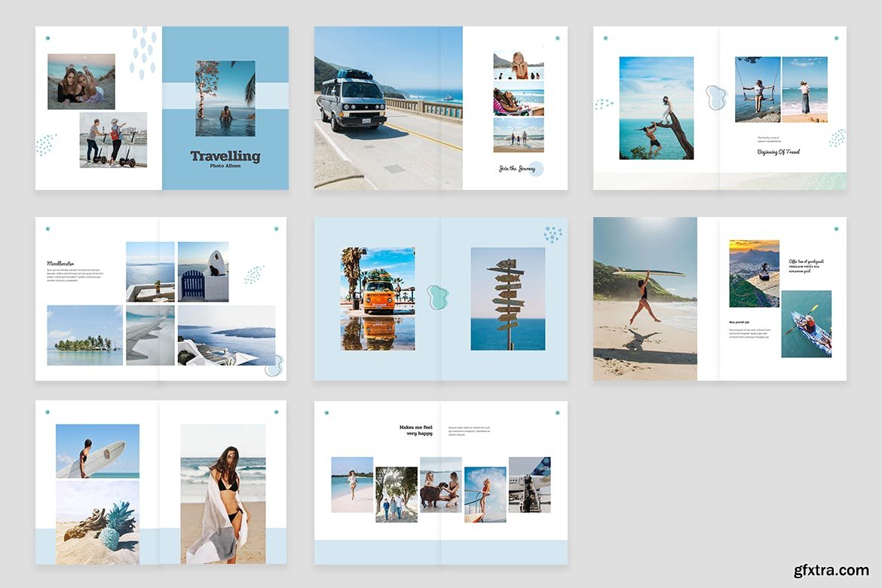Click the blob shape between van and signpost photos
This screenshot has height=588, width=882.
[438, 298]
